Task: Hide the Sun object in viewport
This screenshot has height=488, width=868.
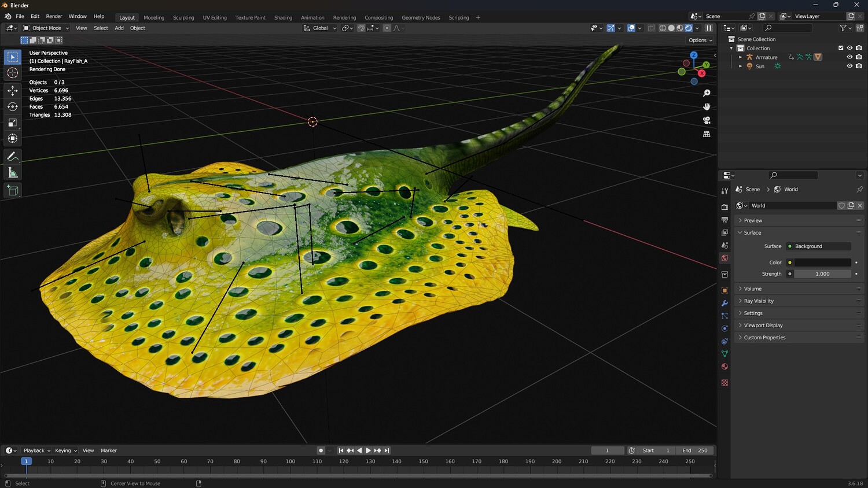Action: (849, 66)
